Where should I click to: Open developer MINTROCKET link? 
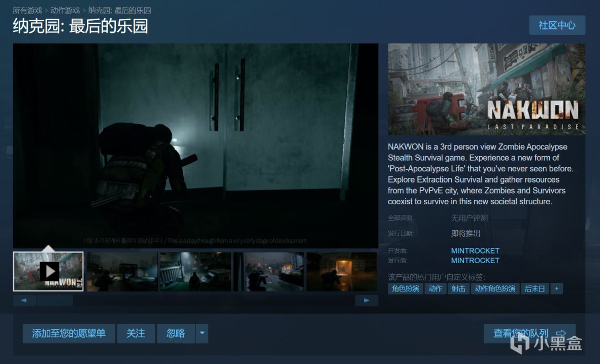click(475, 251)
